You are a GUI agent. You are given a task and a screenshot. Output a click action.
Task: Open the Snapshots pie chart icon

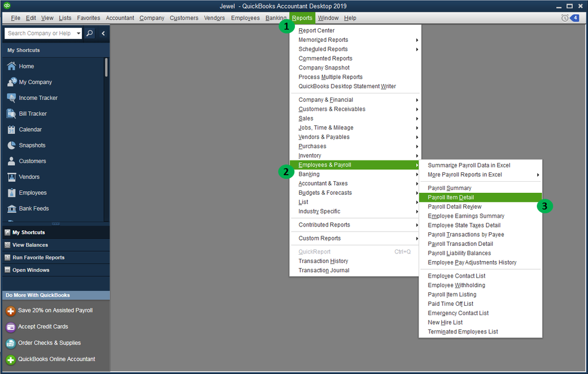(x=12, y=145)
